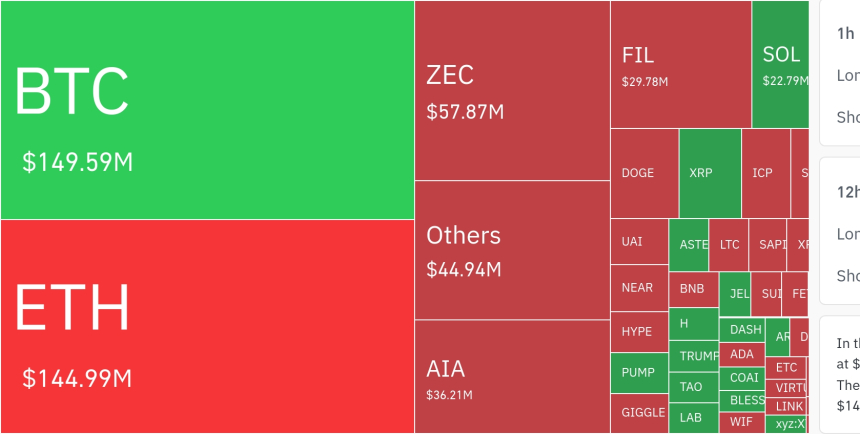Select the ETH heatmap block
The width and height of the screenshot is (860, 434).
coord(207,326)
